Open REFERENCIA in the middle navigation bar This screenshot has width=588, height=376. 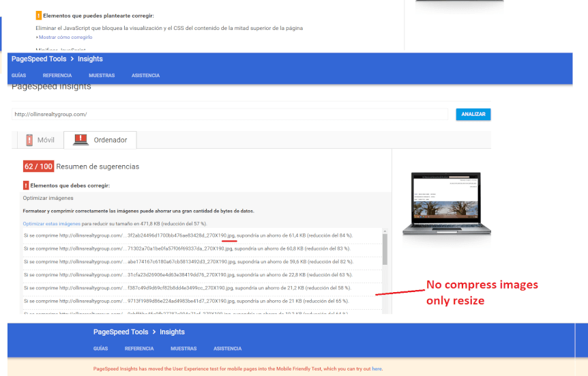coord(57,76)
